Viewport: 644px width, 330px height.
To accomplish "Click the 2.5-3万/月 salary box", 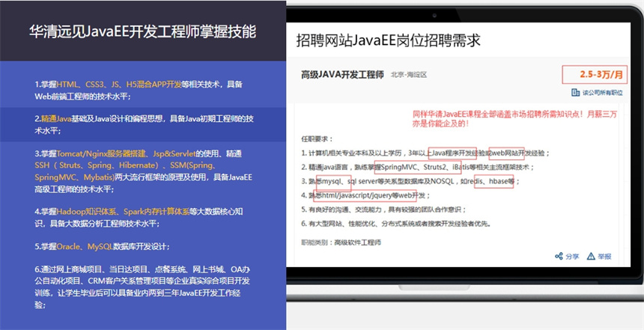I will click(595, 75).
